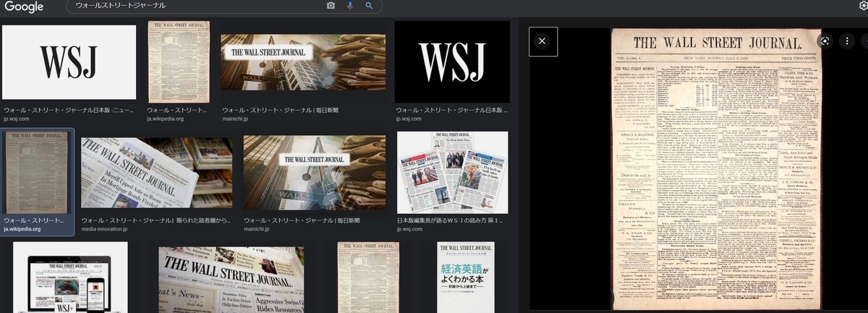Open caption ウォール・ストリート・ジャーナル日本版 -ニュー...
Image resolution: width=868 pixels, height=313 pixels.
pos(69,110)
